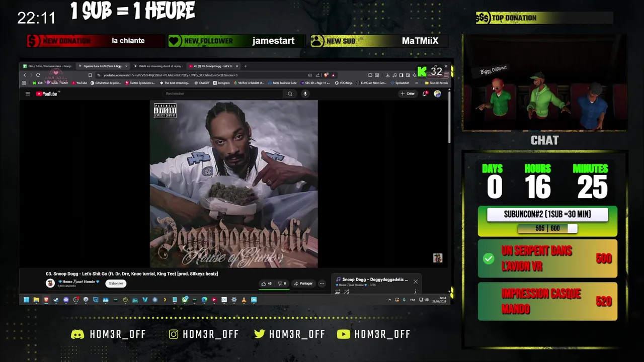
Task: Open VLC media player from the taskbar
Action: coord(244,300)
